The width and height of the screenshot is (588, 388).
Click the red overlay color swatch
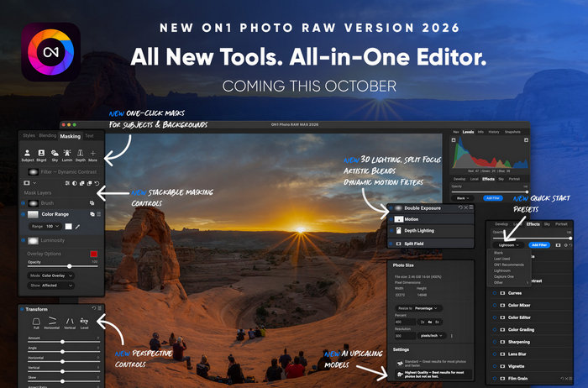(94, 254)
